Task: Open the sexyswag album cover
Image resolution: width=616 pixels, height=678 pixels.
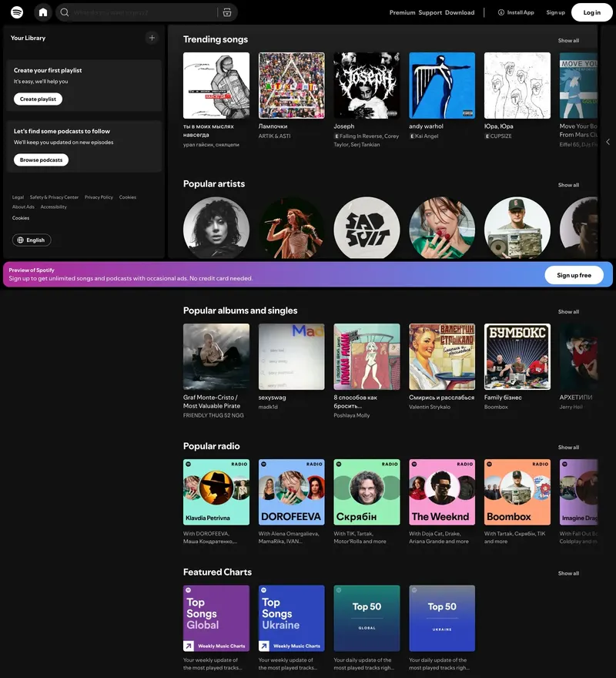Action: pos(291,356)
